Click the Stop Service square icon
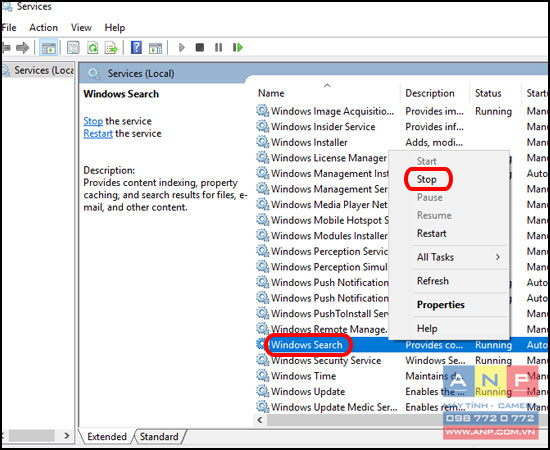This screenshot has width=550, height=450. tap(200, 47)
